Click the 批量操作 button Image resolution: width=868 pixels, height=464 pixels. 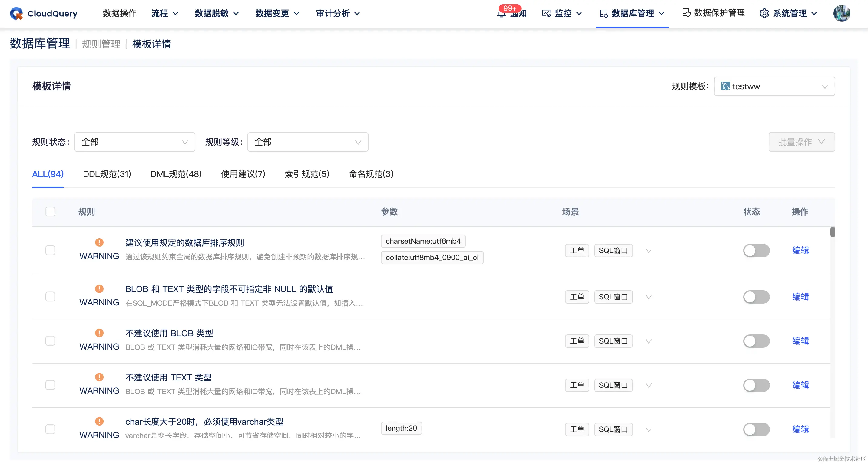tap(801, 142)
